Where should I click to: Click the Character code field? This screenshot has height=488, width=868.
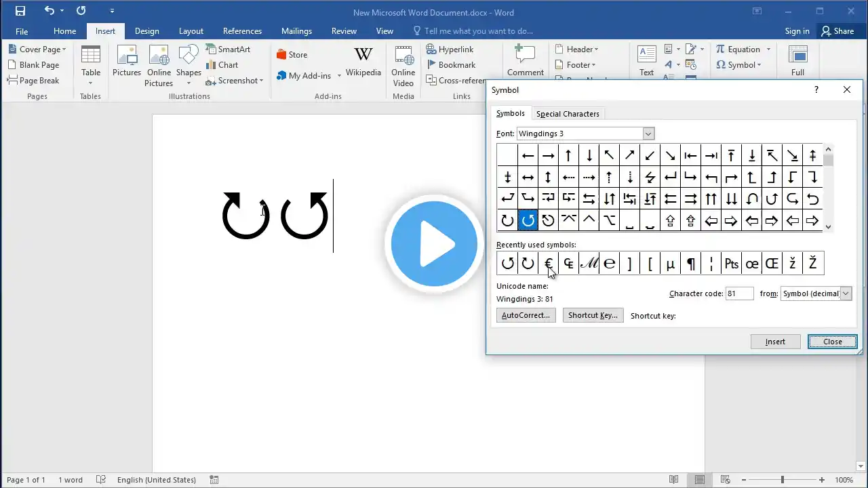pos(739,293)
